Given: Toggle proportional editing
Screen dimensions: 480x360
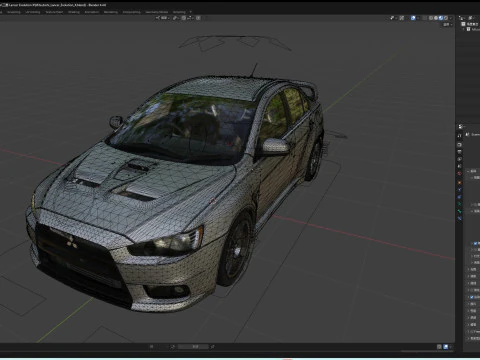Looking at the screenshot, I should click(x=198, y=18).
